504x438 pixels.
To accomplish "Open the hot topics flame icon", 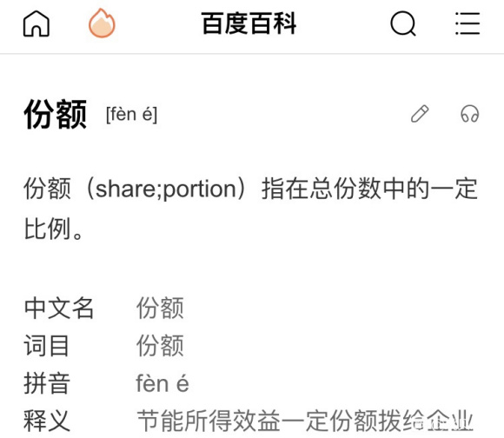I will (x=102, y=23).
